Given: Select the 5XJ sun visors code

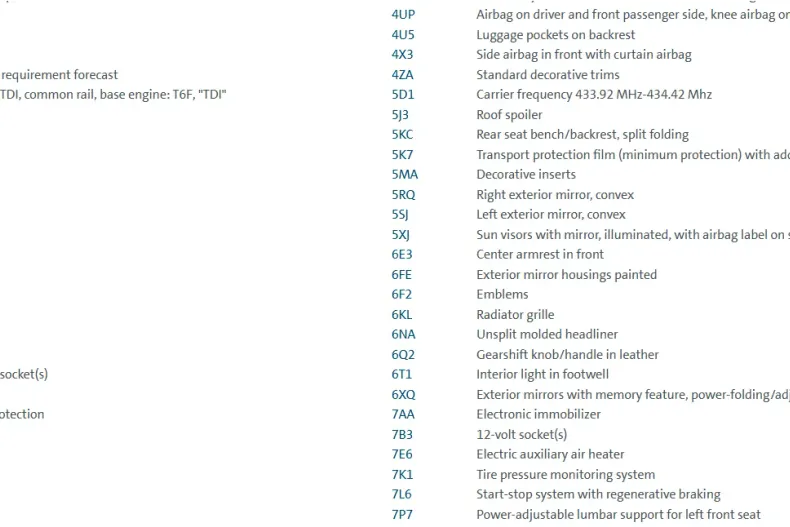Looking at the screenshot, I should [400, 235].
